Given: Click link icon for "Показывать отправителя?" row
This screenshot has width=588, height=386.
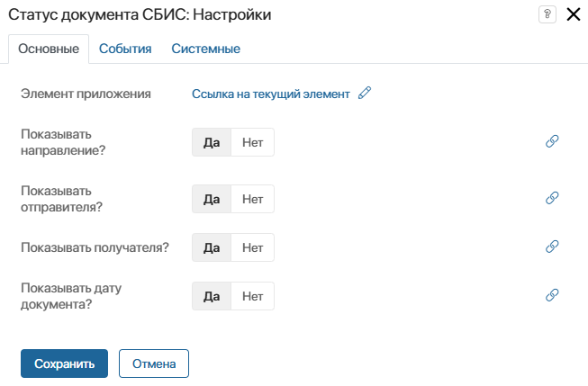Looking at the screenshot, I should tap(553, 198).
